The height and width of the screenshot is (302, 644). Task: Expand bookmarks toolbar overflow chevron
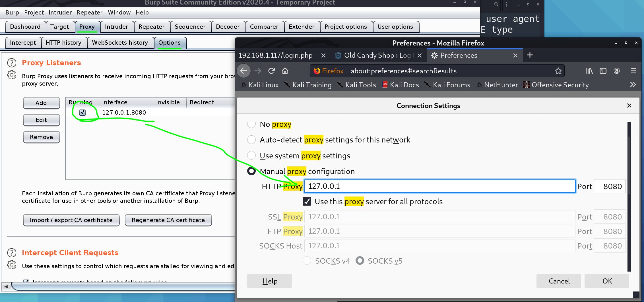click(x=633, y=85)
